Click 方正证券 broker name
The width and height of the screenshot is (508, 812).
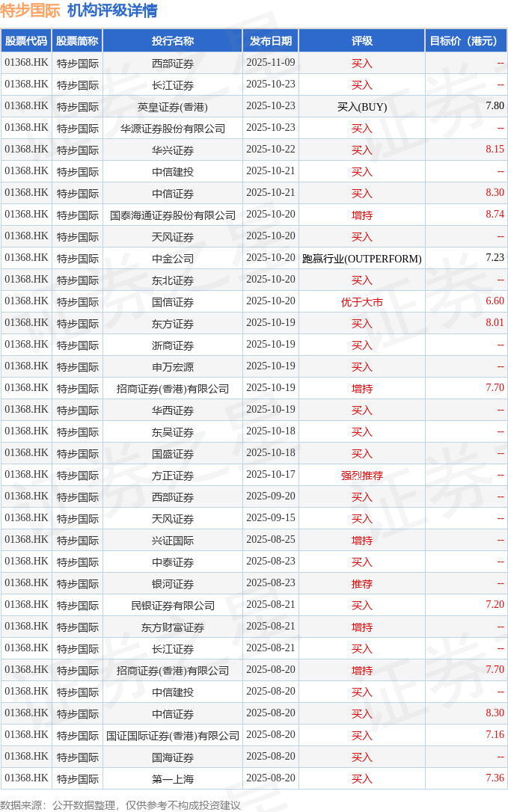coord(173,476)
